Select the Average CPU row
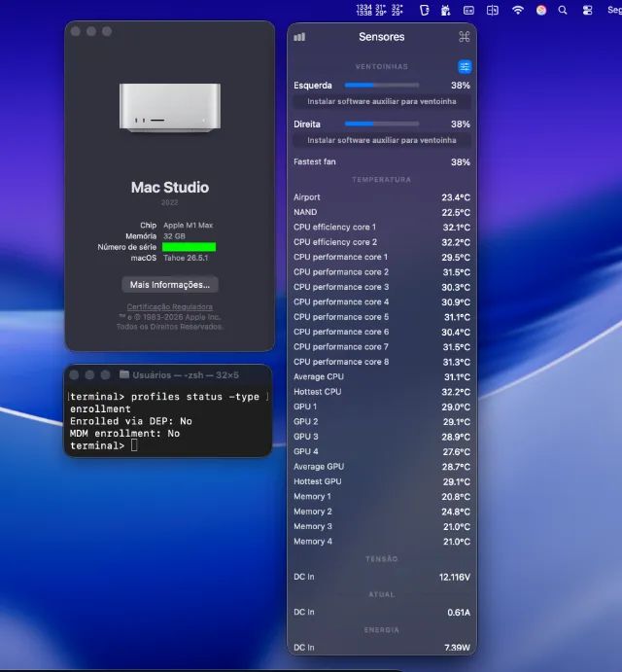The height and width of the screenshot is (672, 622). tap(382, 376)
